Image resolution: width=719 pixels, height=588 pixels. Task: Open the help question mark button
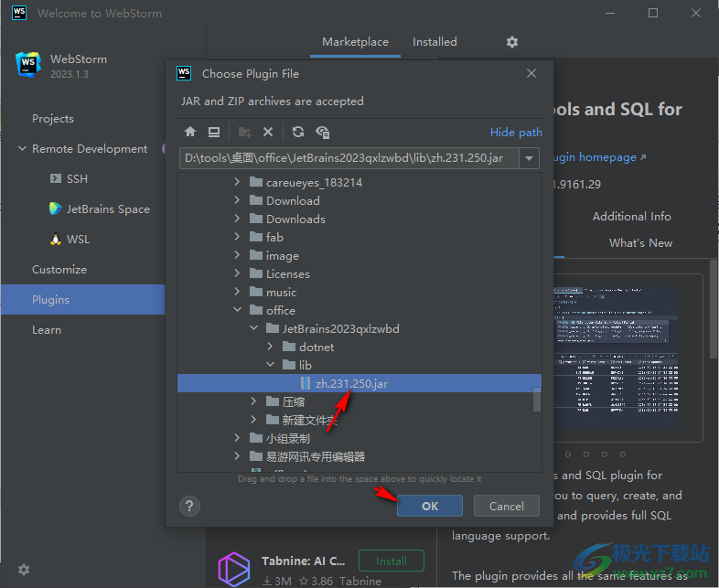(x=189, y=506)
